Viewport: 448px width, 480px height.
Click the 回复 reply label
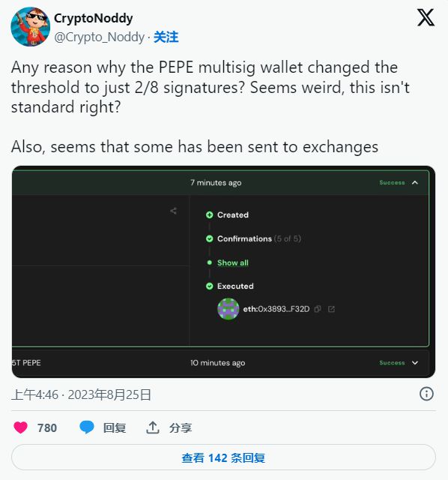tap(115, 427)
